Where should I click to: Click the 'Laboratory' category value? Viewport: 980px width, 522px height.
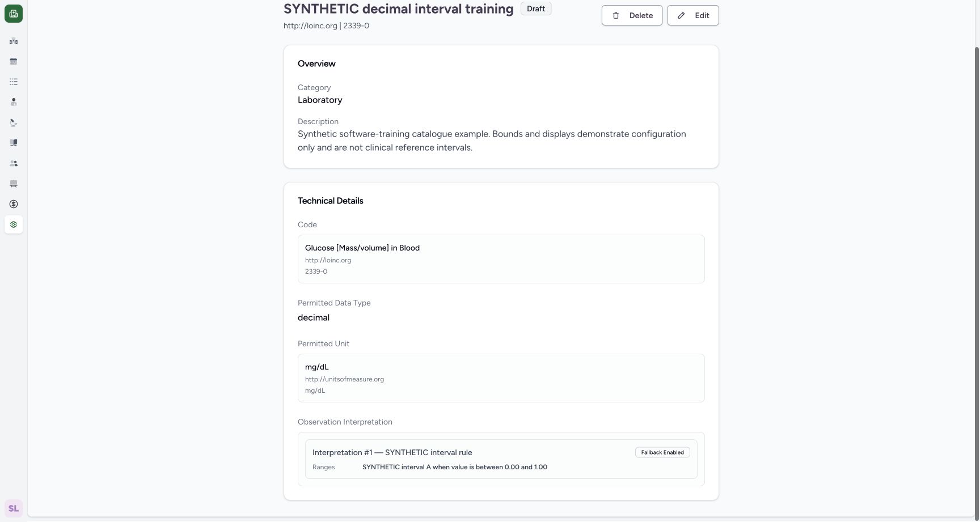(x=320, y=100)
